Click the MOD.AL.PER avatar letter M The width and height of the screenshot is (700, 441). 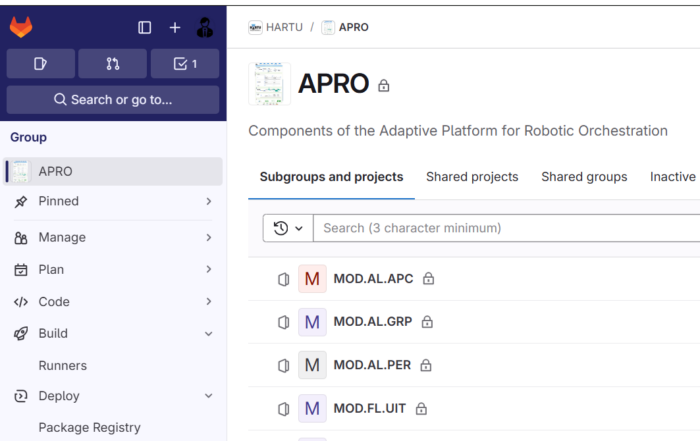(x=312, y=365)
